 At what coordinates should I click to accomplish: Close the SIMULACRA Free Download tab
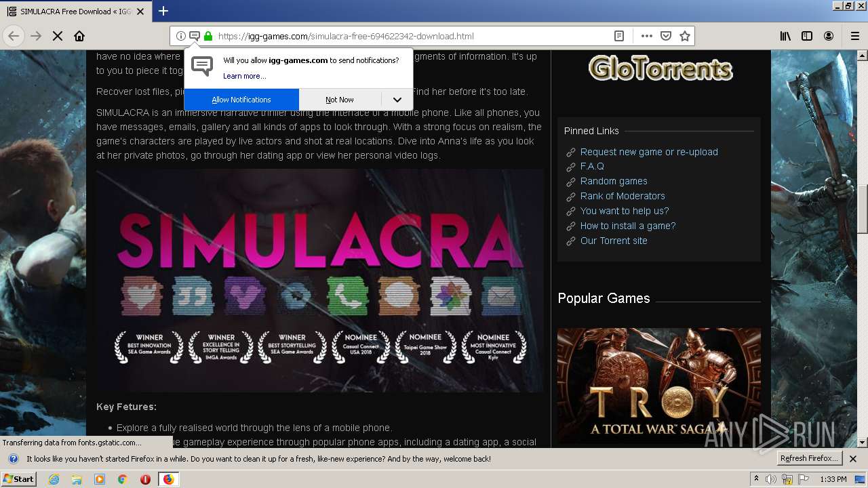(x=140, y=12)
